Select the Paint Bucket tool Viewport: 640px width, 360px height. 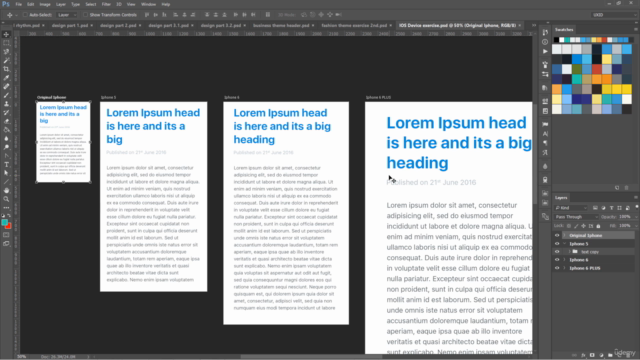point(6,130)
